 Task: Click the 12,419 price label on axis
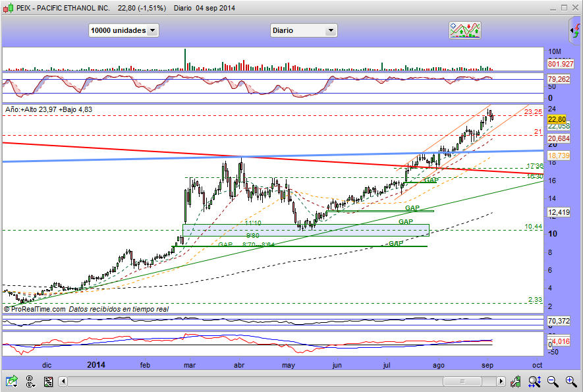coord(559,212)
